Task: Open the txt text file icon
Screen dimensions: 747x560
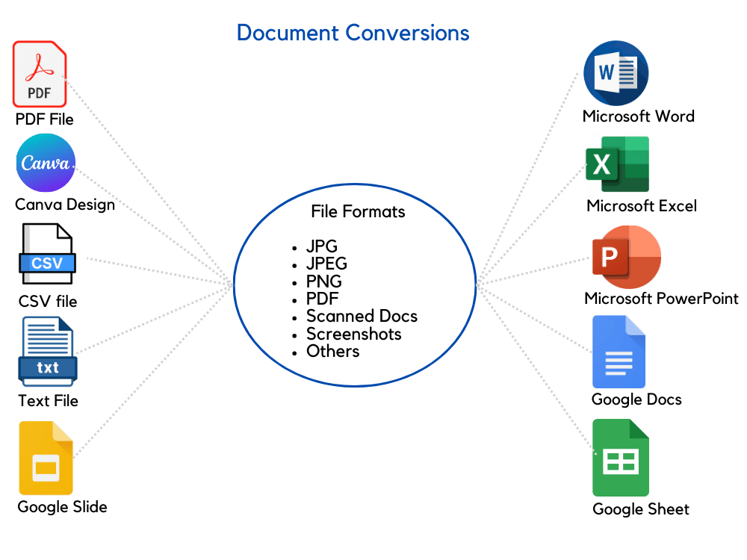Action: pyautogui.click(x=48, y=352)
